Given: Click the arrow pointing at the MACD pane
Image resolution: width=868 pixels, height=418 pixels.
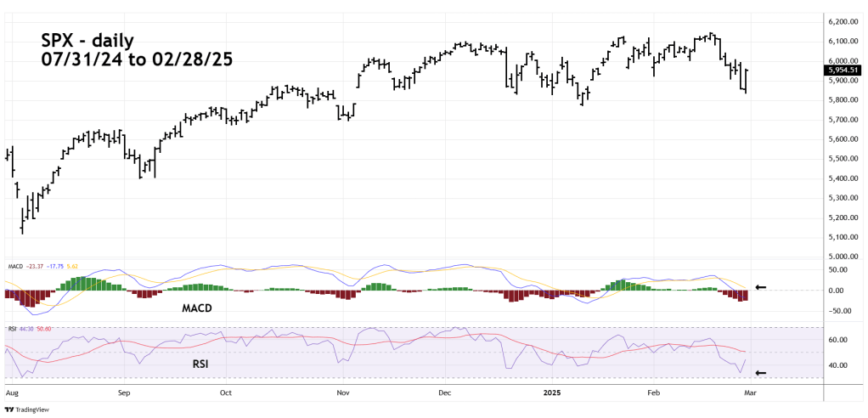Looking at the screenshot, I should (x=761, y=287).
